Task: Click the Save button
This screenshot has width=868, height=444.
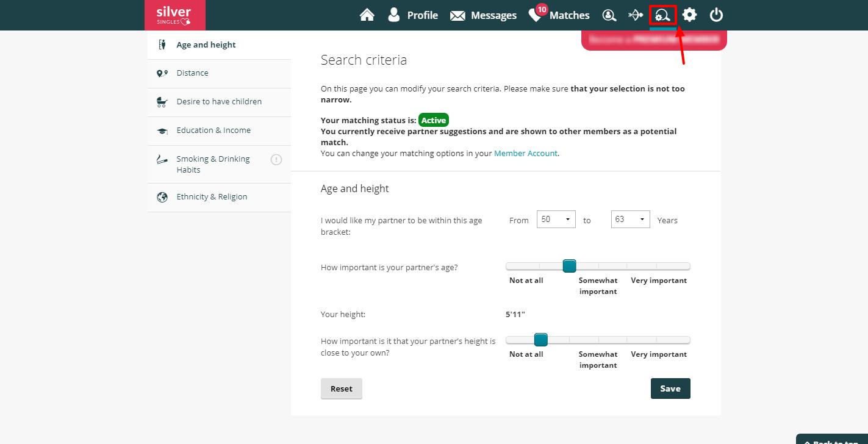Action: [670, 389]
